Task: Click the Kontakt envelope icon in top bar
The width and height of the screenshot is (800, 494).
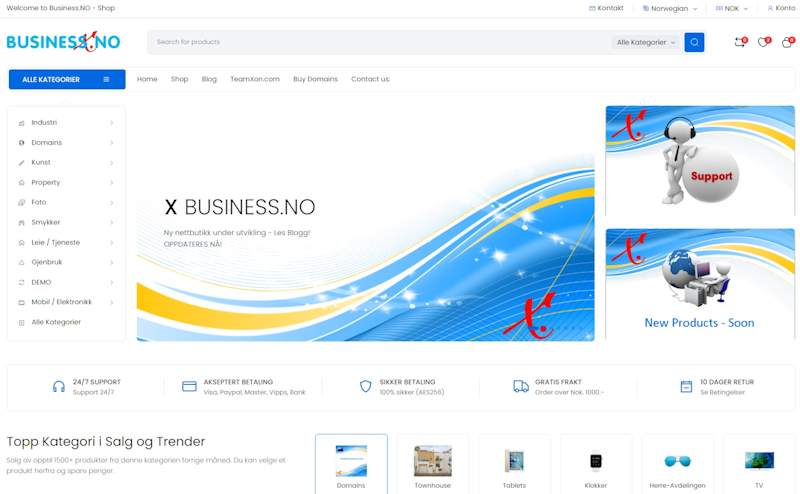Action: coord(592,8)
